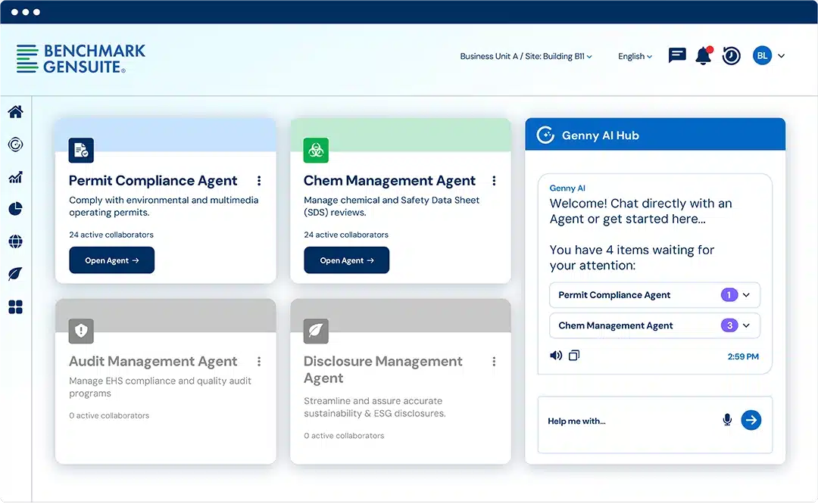The width and height of the screenshot is (818, 504).
Task: Open Agent for Chem Management
Action: pos(346,260)
